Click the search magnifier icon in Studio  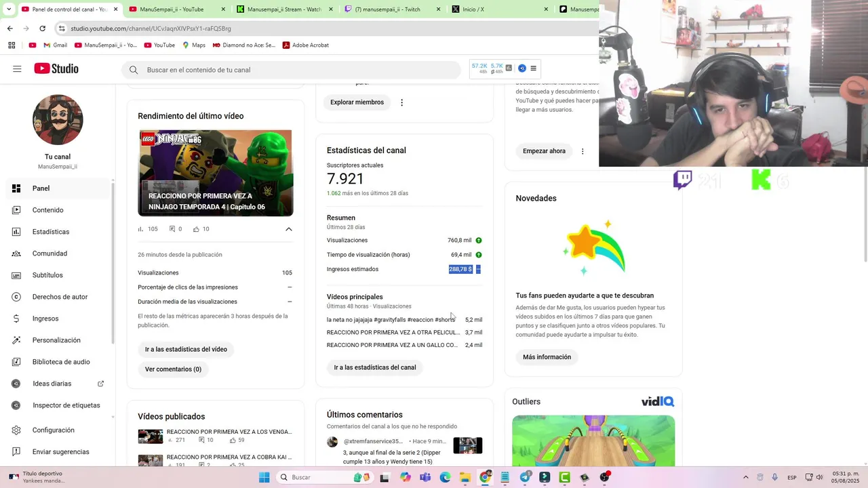(x=134, y=70)
